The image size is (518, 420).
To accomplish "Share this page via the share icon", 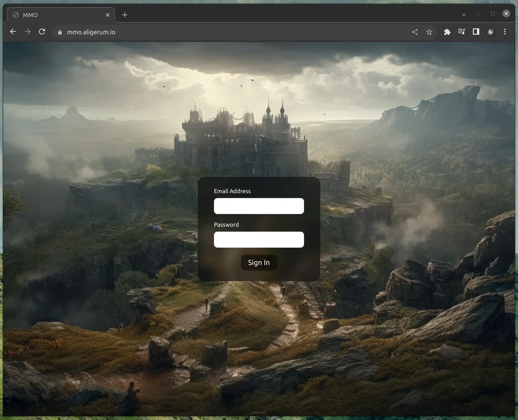I will tap(415, 32).
